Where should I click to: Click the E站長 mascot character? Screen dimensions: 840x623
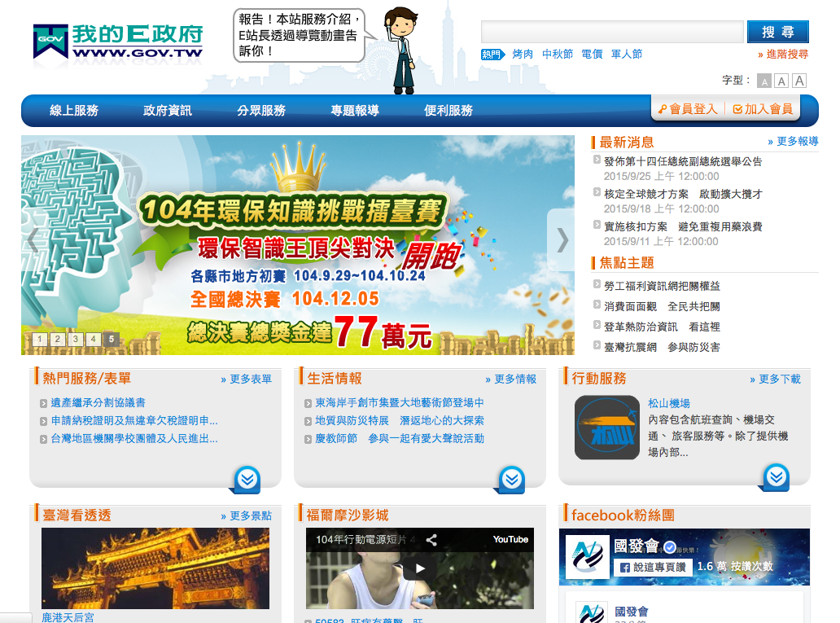click(x=402, y=50)
